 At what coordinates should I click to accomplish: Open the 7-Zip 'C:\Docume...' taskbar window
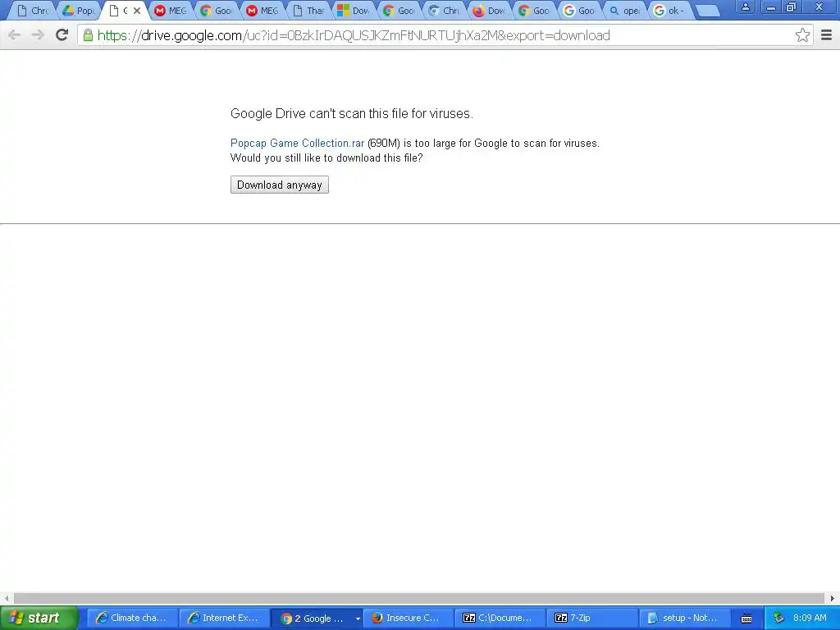pos(500,619)
